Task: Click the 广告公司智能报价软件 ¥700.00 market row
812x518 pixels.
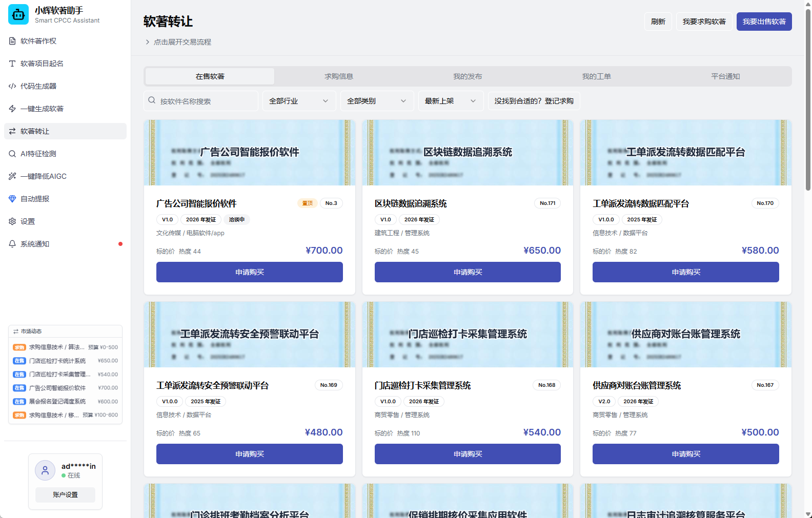Action: pyautogui.click(x=65, y=388)
